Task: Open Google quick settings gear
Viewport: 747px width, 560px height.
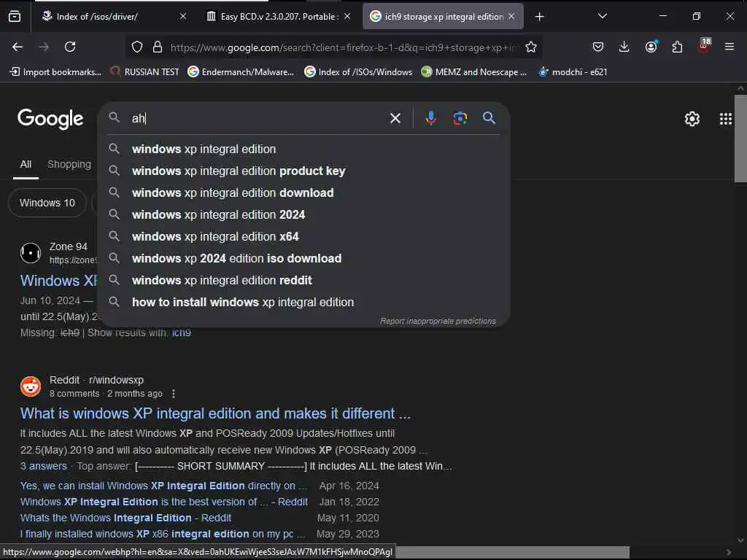Action: 692,119
